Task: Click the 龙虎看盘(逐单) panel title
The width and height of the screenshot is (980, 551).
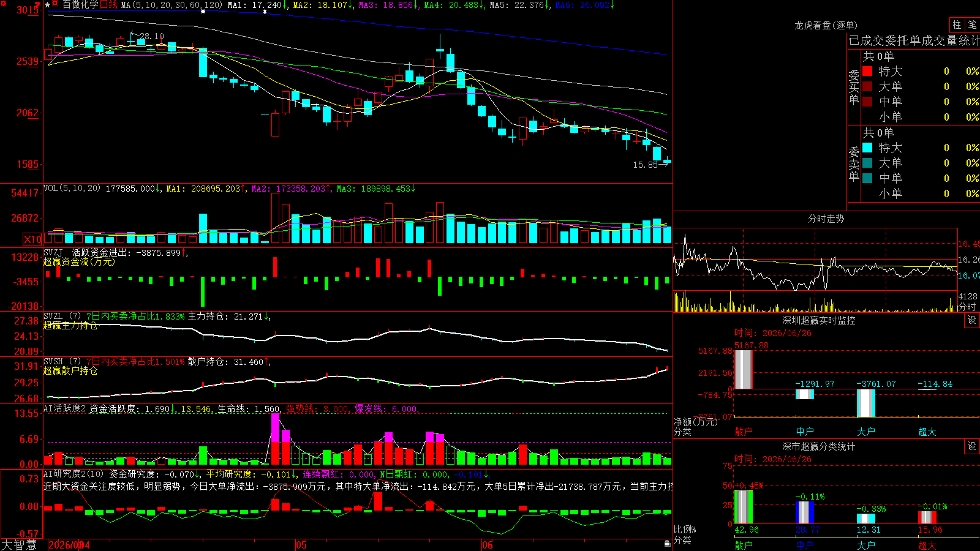Action: (x=826, y=25)
